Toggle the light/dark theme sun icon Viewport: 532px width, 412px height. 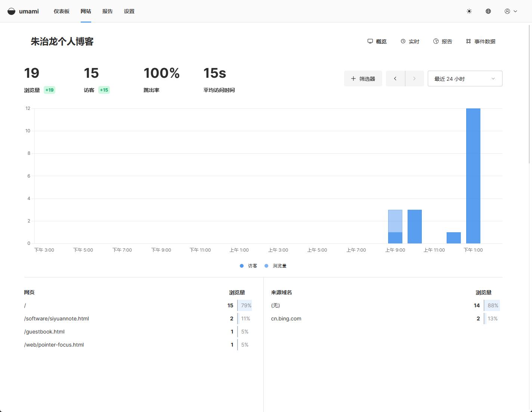469,11
